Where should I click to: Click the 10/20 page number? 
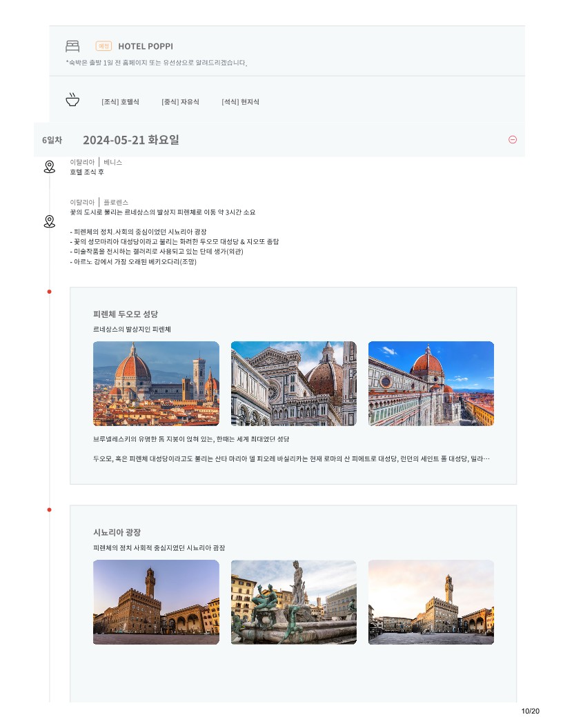pyautogui.click(x=531, y=711)
